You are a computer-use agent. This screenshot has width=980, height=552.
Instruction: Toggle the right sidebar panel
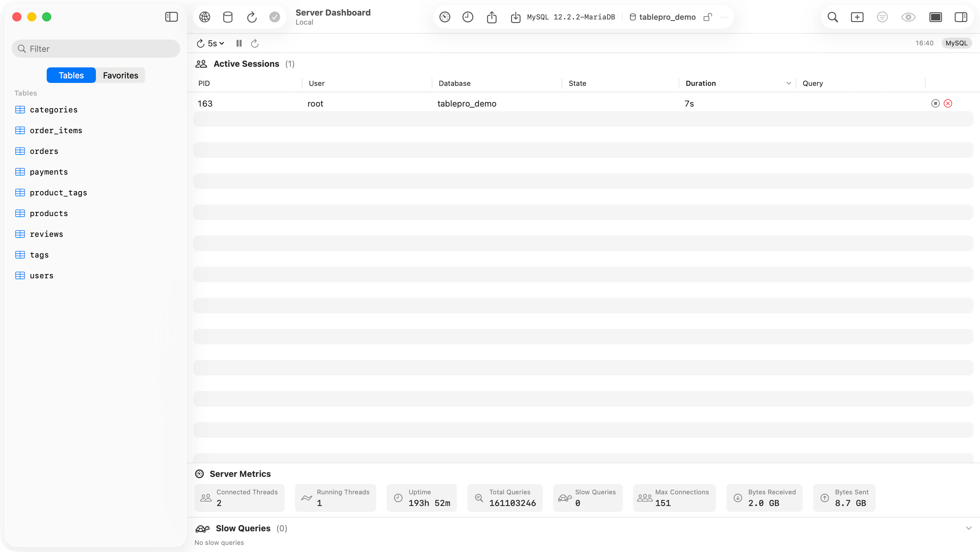click(961, 17)
